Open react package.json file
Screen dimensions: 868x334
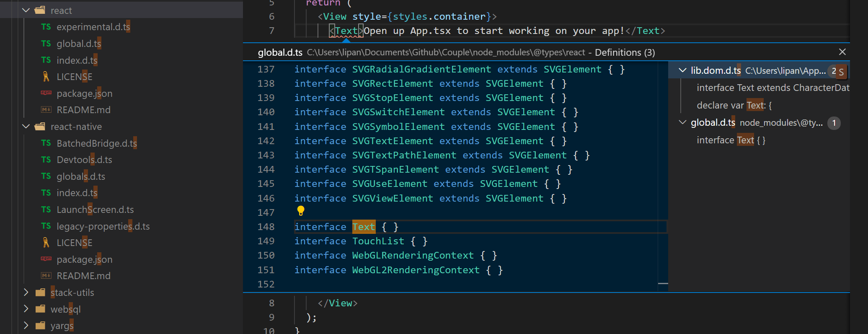[84, 93]
